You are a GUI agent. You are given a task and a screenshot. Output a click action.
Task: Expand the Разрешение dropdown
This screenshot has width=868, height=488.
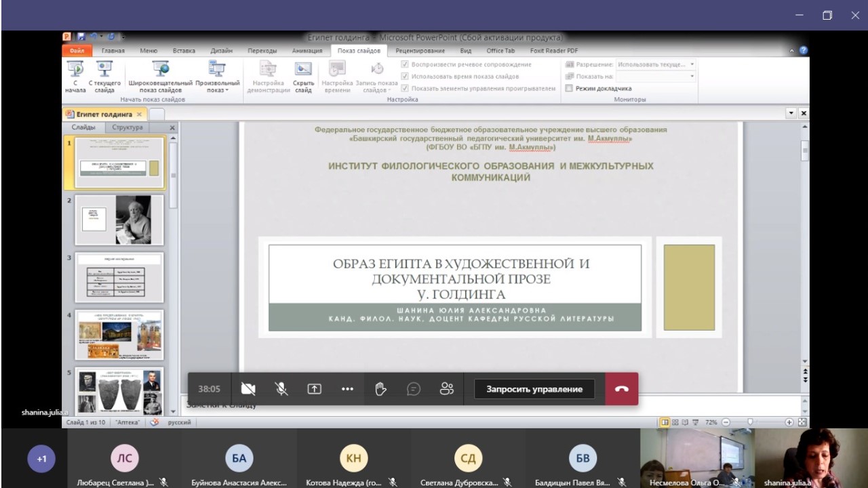[692, 64]
